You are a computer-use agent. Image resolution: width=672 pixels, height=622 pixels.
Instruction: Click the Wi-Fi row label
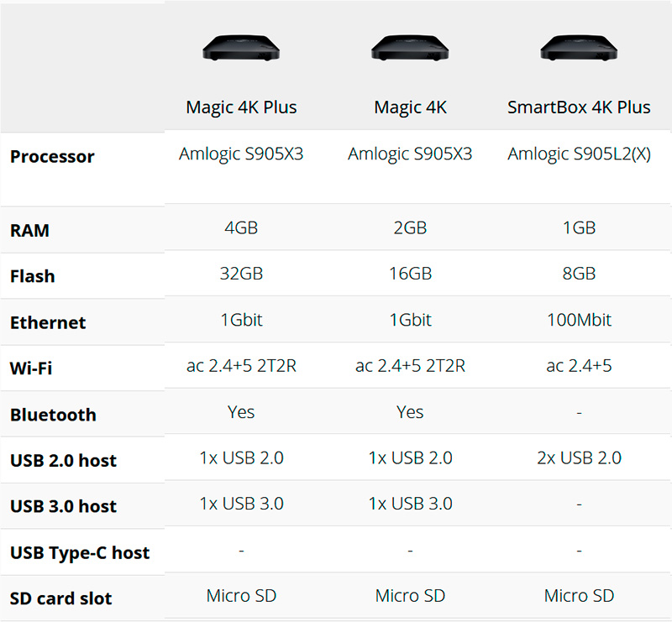(x=32, y=368)
